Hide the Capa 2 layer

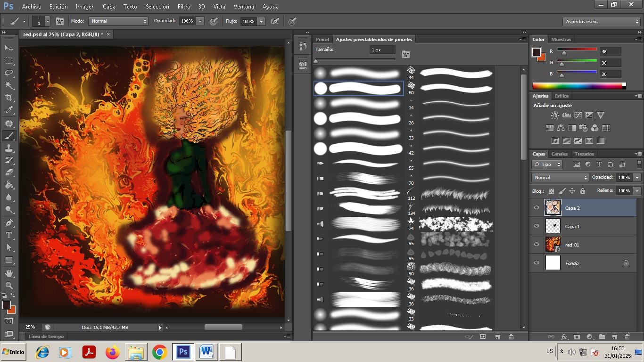[537, 208]
